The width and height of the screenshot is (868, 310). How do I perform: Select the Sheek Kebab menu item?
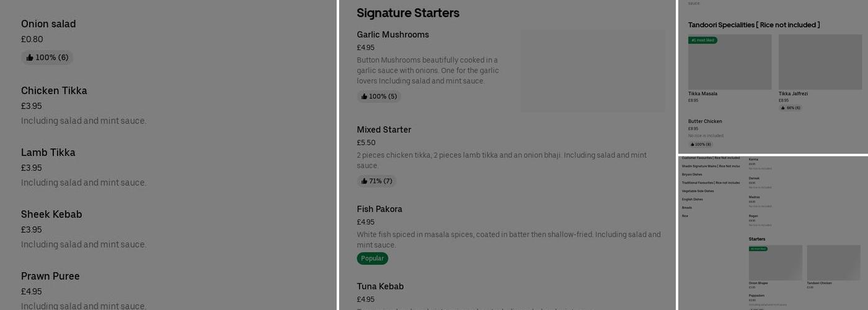tap(51, 215)
